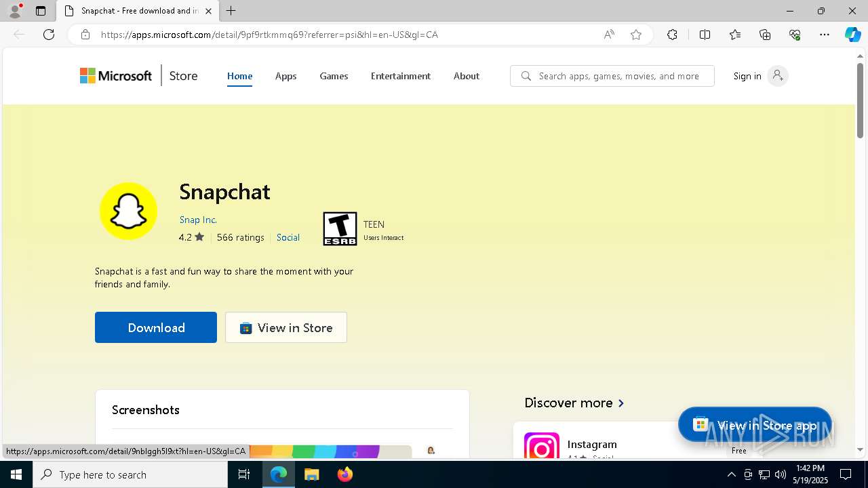This screenshot has height=488, width=868.
Task: Click the 4.2 star rating
Action: coord(191,237)
